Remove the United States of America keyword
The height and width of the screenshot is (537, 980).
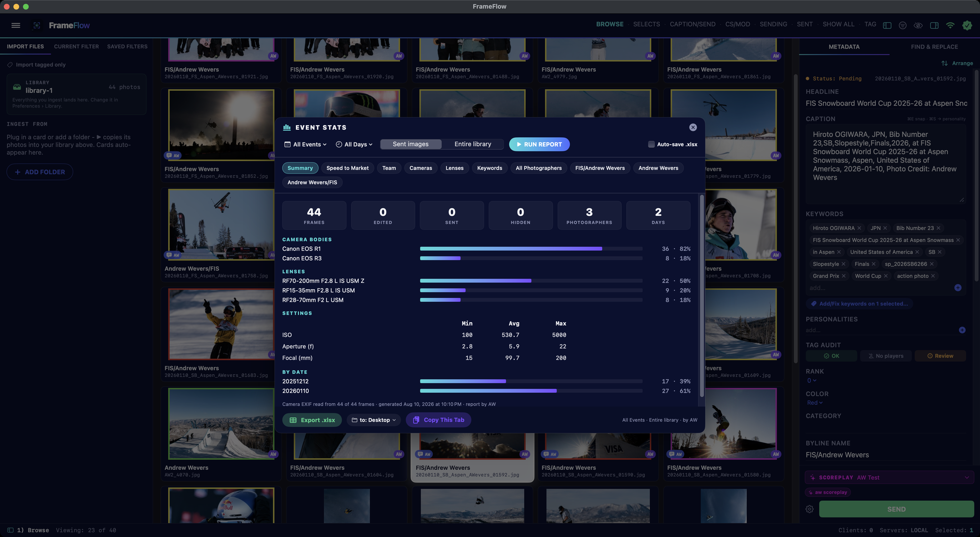[x=917, y=252]
